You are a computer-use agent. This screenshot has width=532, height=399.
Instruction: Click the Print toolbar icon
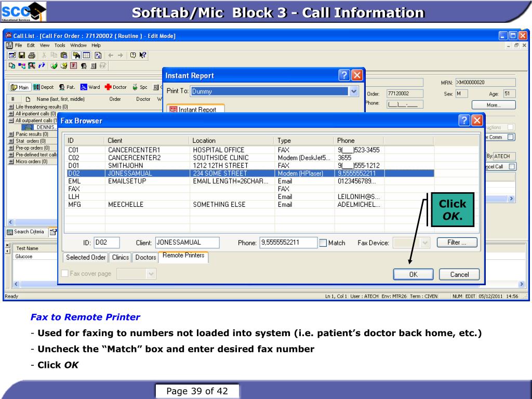point(32,55)
